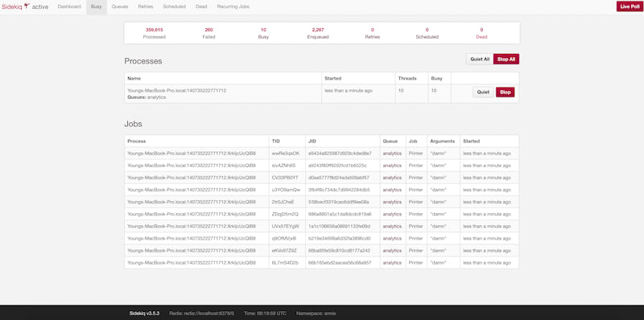The image size is (644, 320).
Task: Stop the Youngs-MacBook-Pro process
Action: tap(506, 92)
